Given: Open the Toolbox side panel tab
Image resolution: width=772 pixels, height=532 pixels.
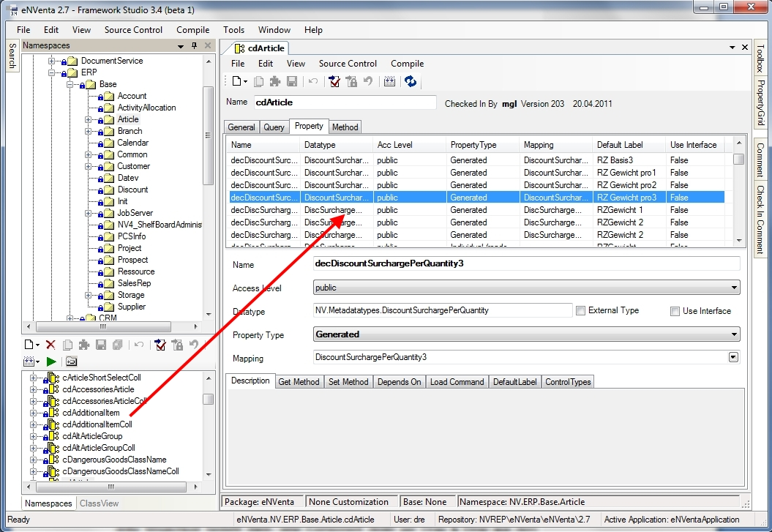Looking at the screenshot, I should (x=761, y=58).
